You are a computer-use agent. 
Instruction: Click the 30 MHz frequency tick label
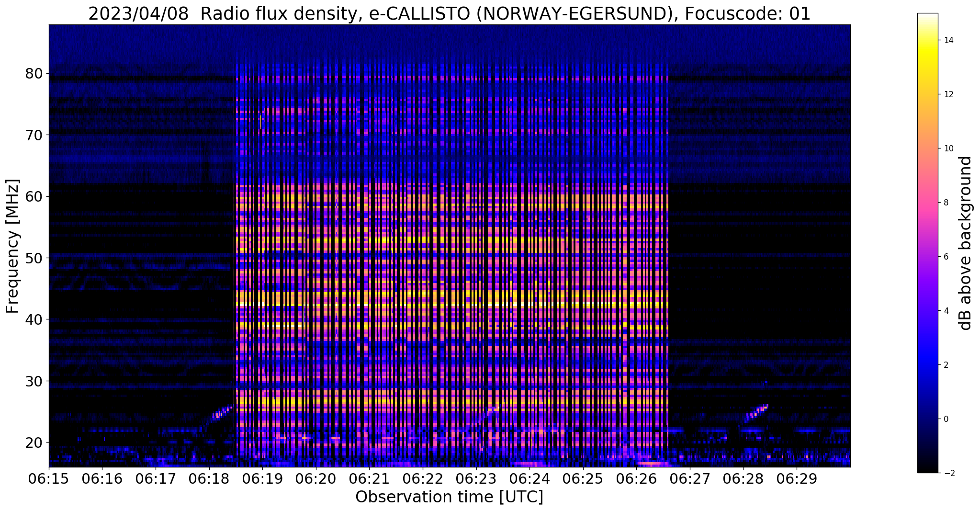click(34, 381)
